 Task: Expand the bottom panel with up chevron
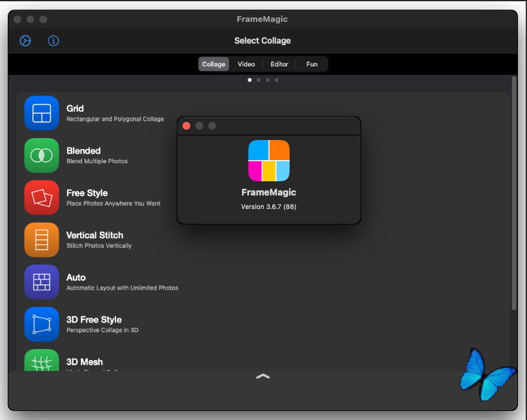[x=263, y=376]
